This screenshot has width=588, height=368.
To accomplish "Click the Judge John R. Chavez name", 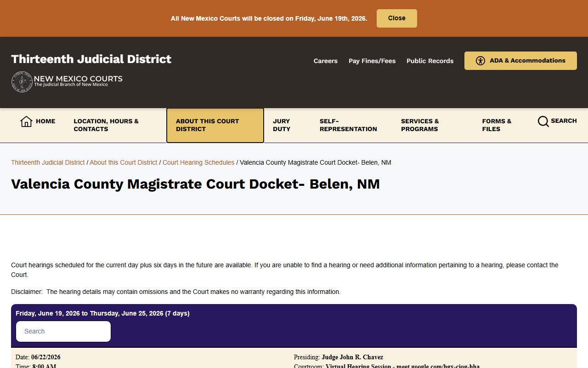I will coord(352,357).
